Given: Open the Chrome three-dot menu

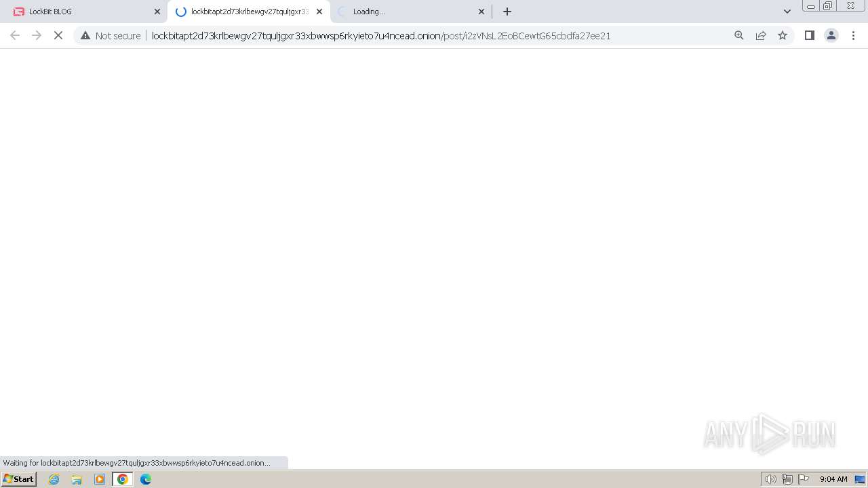Looking at the screenshot, I should 853,35.
